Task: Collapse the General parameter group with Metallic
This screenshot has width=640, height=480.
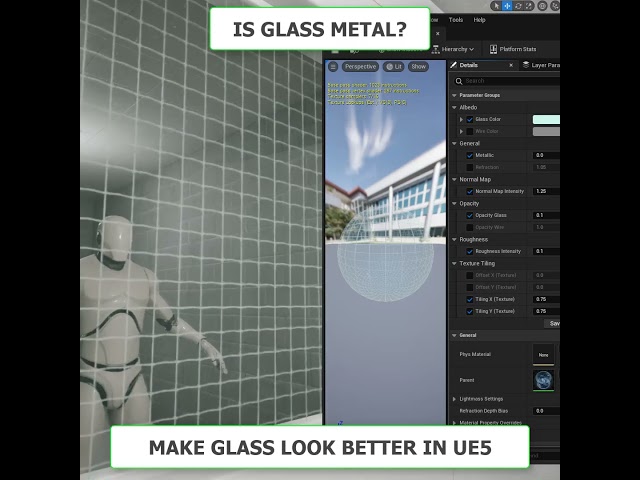Action: (454, 144)
